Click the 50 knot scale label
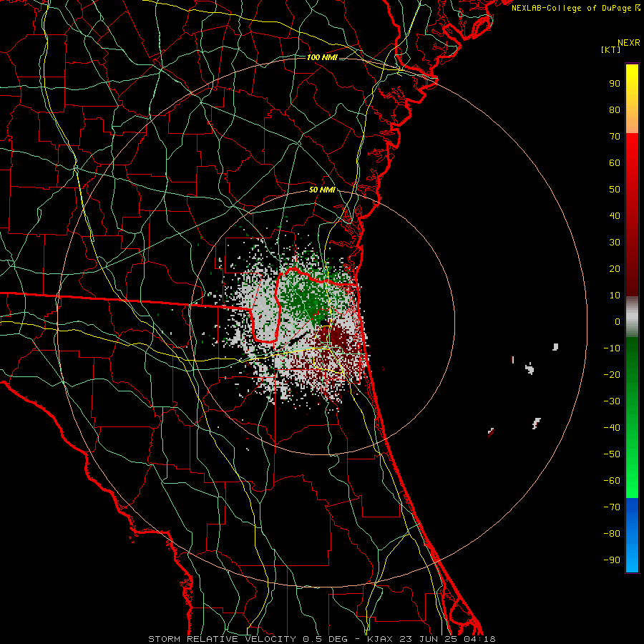 (615, 190)
